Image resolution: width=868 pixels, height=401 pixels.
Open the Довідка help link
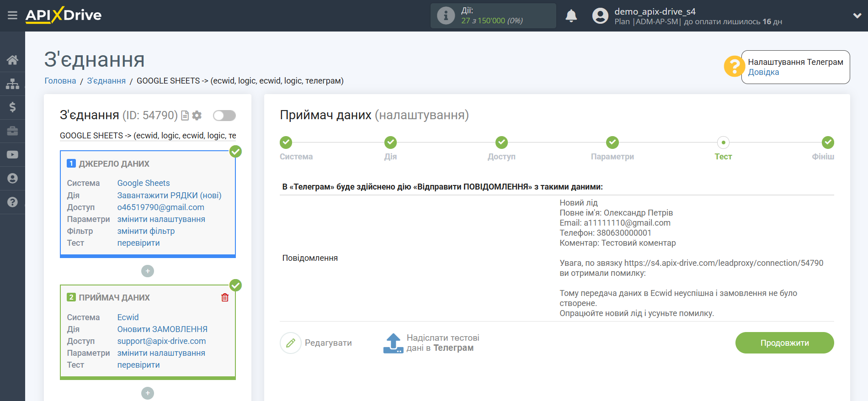pyautogui.click(x=763, y=72)
